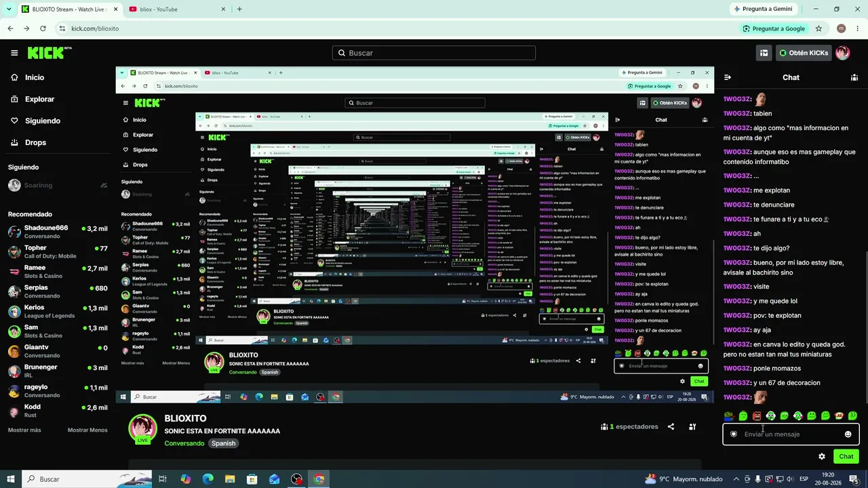This screenshot has height=488, width=868.
Task: Open a new browser tab
Action: [239, 9]
